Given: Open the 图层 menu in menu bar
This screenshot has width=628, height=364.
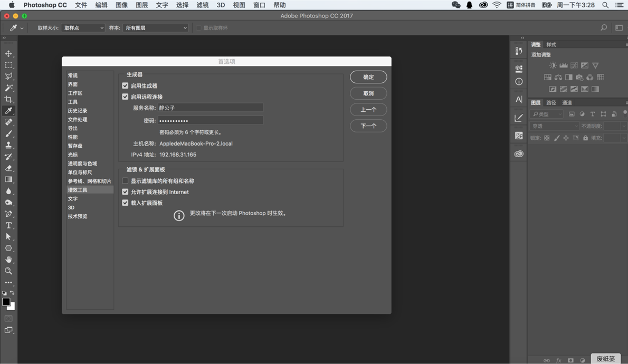Looking at the screenshot, I should tap(142, 5).
